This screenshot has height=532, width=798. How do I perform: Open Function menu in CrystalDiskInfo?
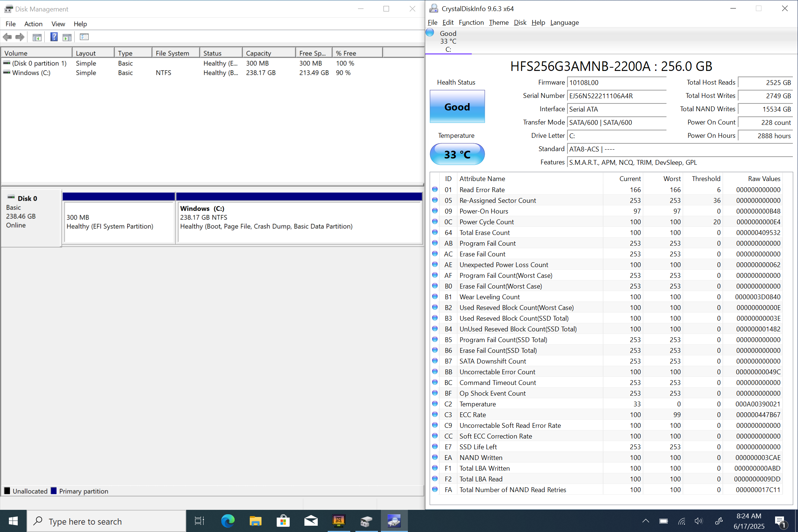(x=471, y=23)
